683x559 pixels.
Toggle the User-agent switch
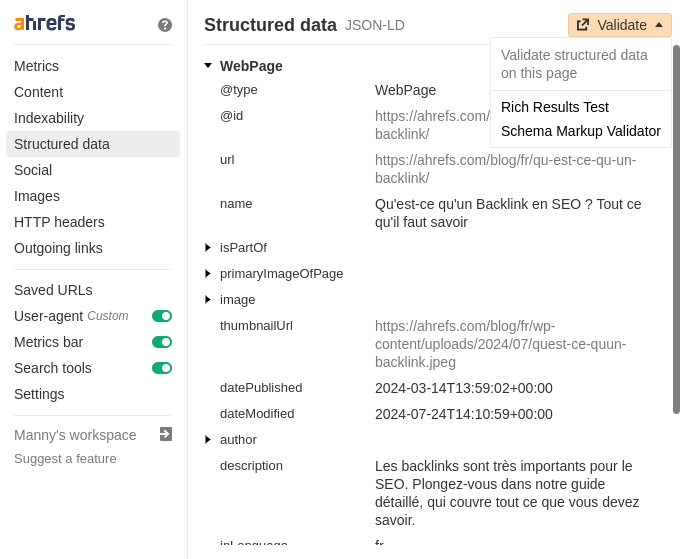[162, 316]
